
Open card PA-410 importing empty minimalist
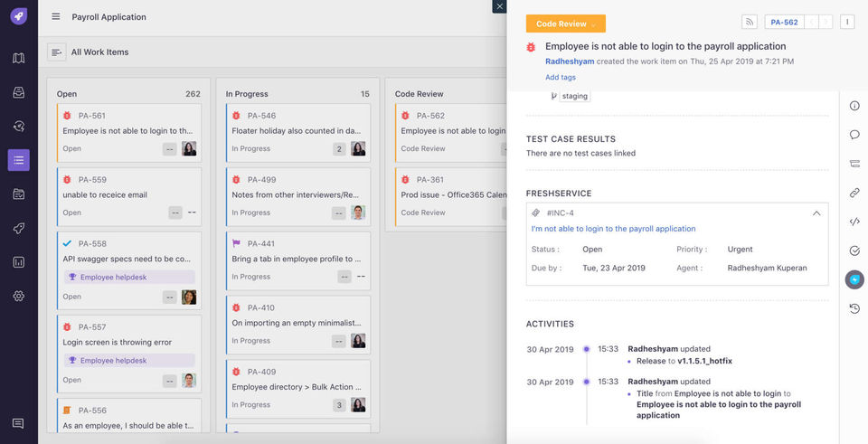click(298, 325)
